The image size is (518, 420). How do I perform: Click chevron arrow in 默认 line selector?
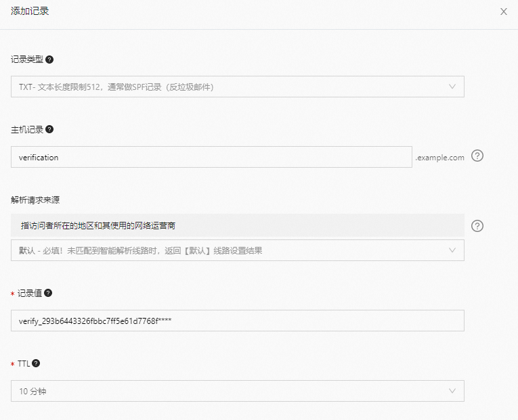(x=452, y=250)
